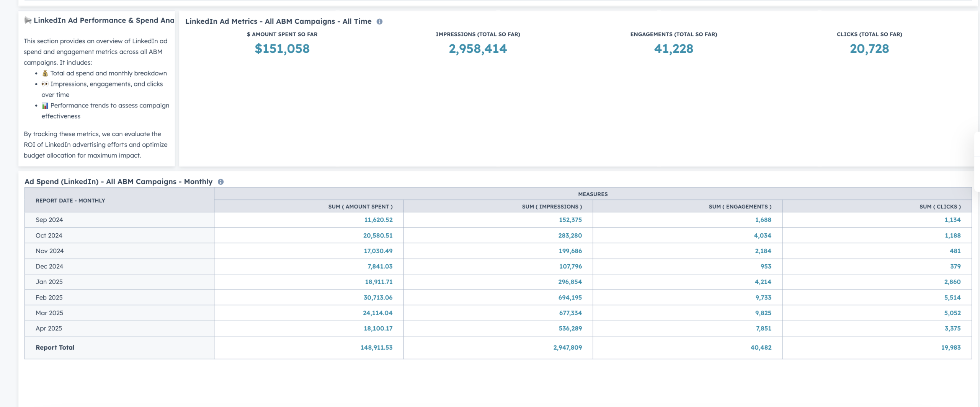
Task: Open impressions value 107,796
Action: pos(570,266)
